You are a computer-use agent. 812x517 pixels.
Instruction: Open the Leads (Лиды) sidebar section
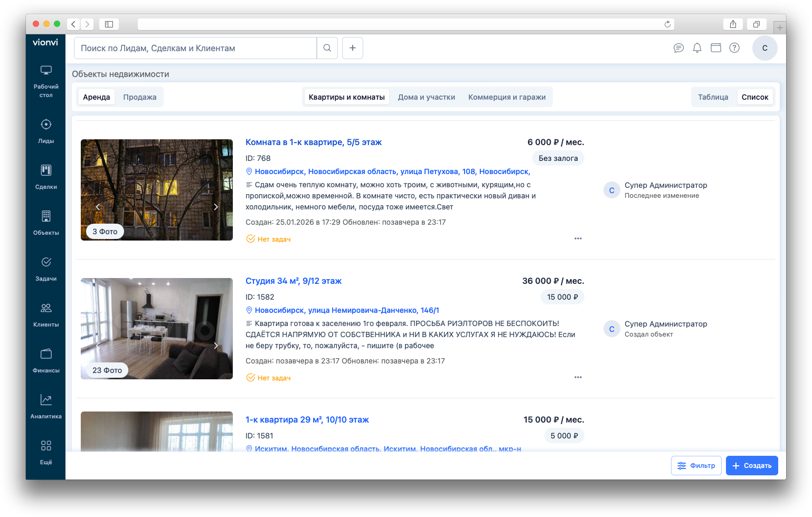click(x=46, y=130)
